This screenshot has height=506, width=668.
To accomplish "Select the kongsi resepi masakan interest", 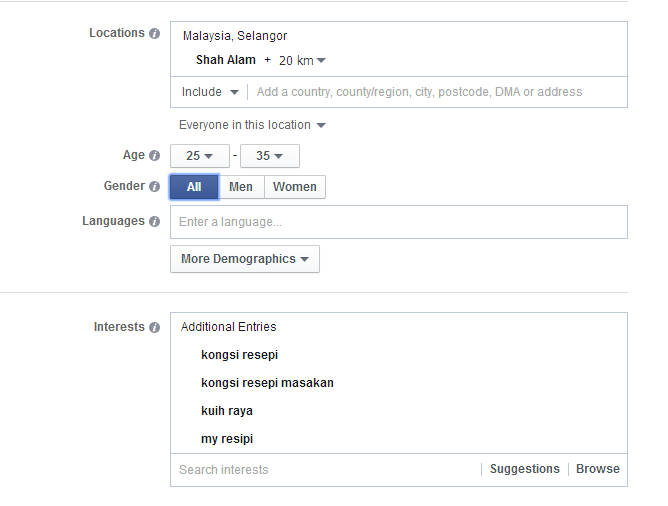I will [x=267, y=383].
